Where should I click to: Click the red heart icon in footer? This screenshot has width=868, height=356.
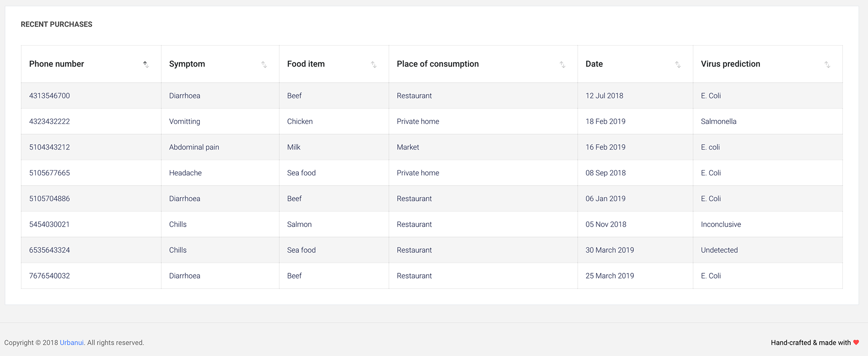click(x=856, y=342)
